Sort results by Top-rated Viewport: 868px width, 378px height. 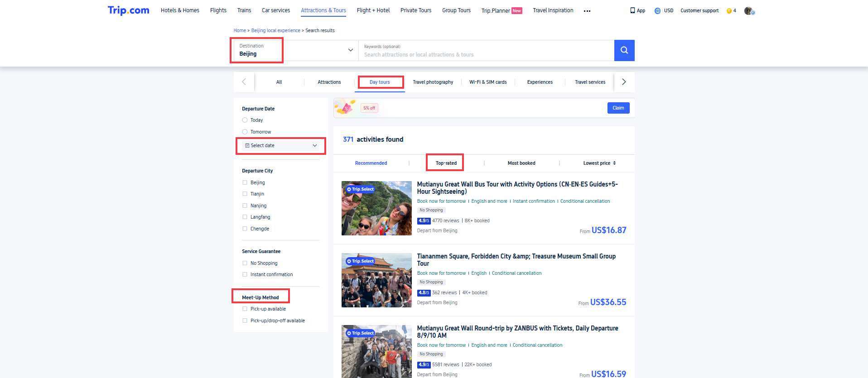[446, 163]
